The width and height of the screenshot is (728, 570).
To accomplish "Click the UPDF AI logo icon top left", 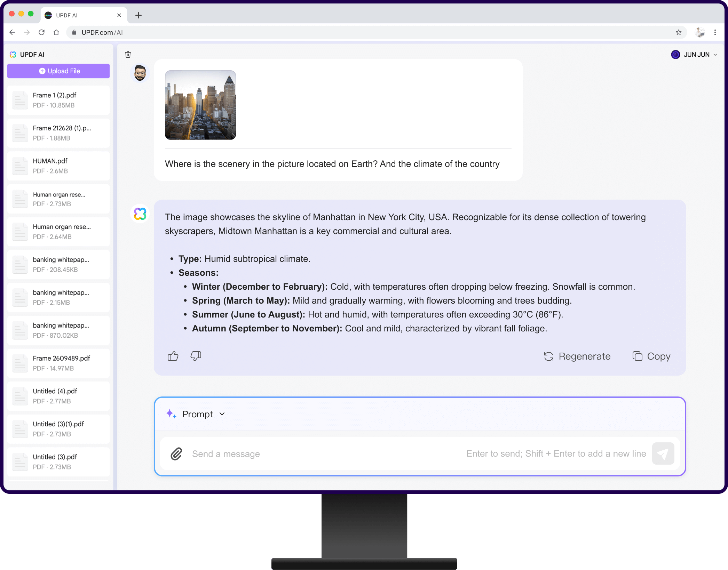I will pos(13,54).
